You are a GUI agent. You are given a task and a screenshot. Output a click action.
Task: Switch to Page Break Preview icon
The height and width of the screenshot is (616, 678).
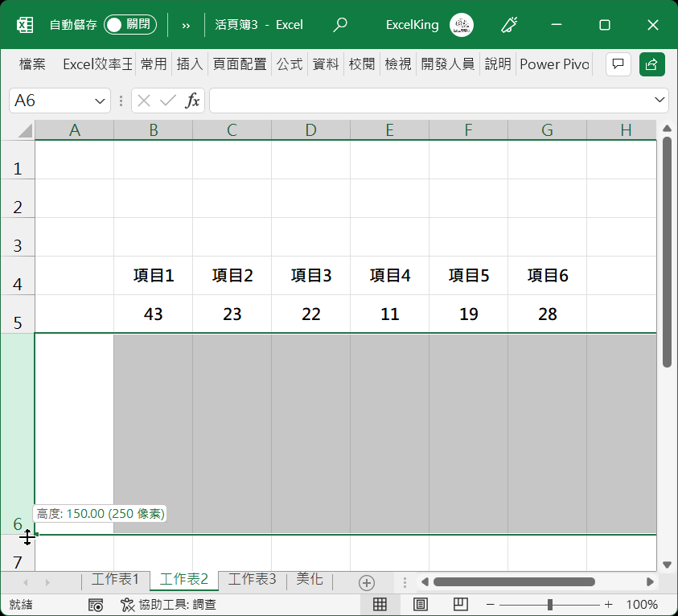[x=460, y=605]
